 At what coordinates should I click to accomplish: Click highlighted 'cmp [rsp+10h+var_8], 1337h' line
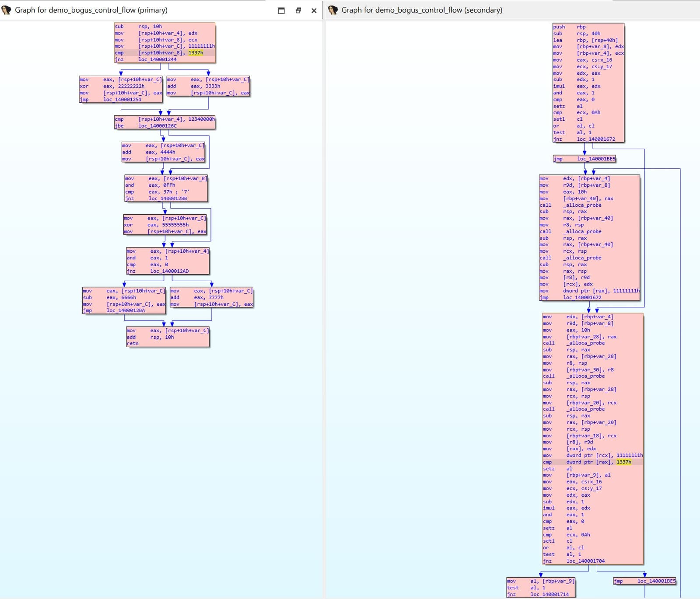164,52
